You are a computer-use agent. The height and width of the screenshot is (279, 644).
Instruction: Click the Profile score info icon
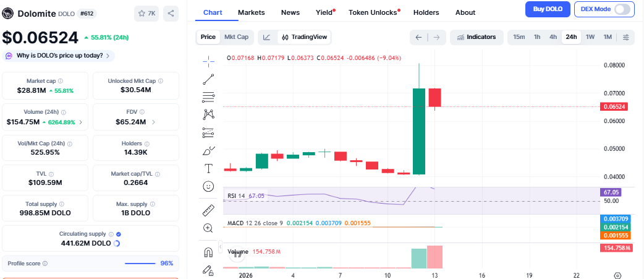pyautogui.click(x=45, y=264)
